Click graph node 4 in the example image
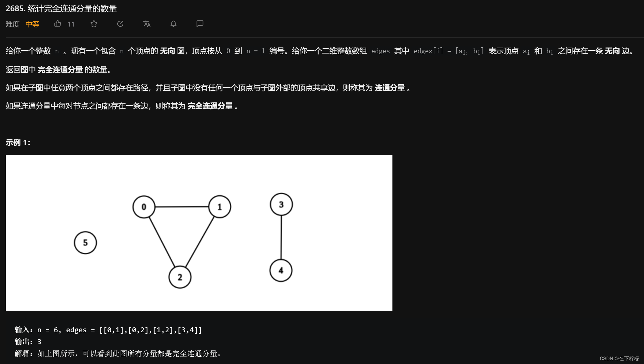Image resolution: width=644 pixels, height=364 pixels. (x=281, y=271)
